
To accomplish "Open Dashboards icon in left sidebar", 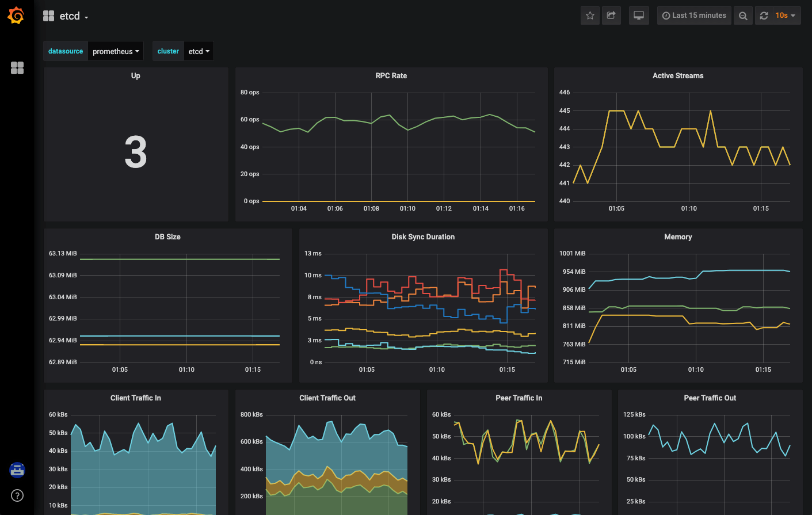I will tap(17, 68).
